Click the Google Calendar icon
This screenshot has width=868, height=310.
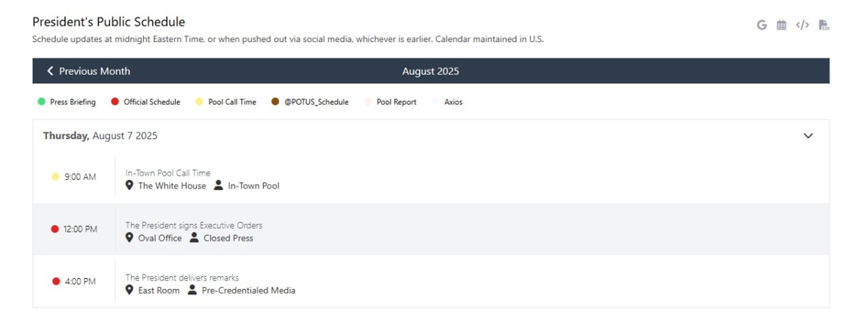tap(762, 25)
